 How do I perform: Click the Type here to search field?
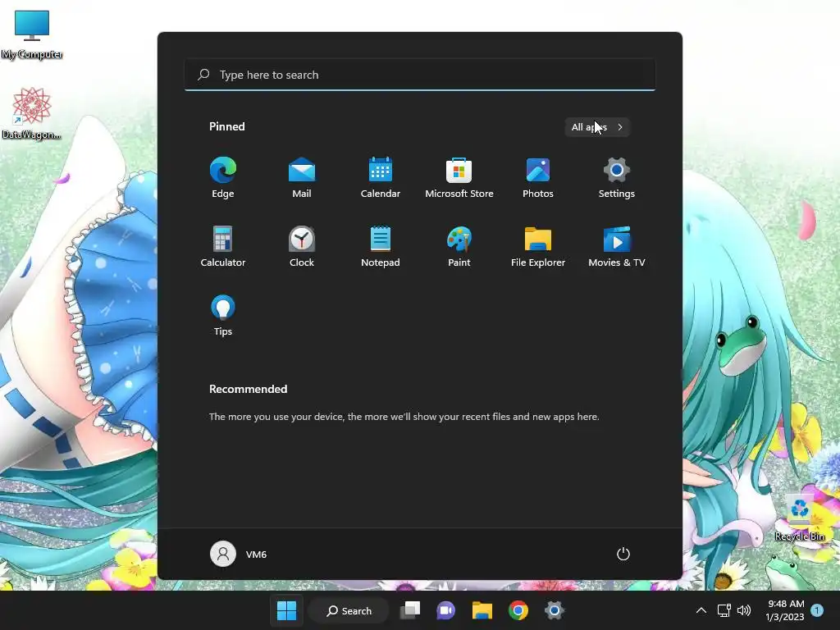click(420, 75)
